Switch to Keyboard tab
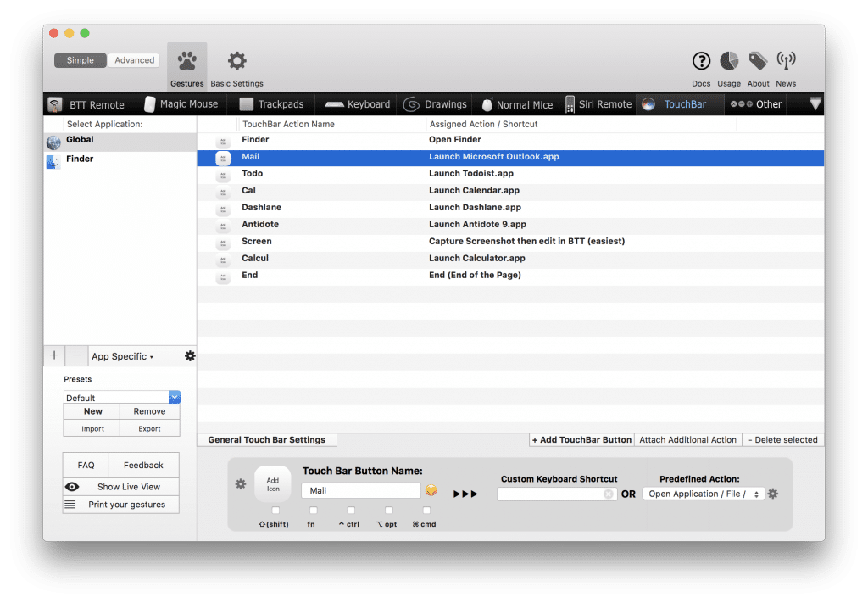The width and height of the screenshot is (868, 603). (358, 104)
